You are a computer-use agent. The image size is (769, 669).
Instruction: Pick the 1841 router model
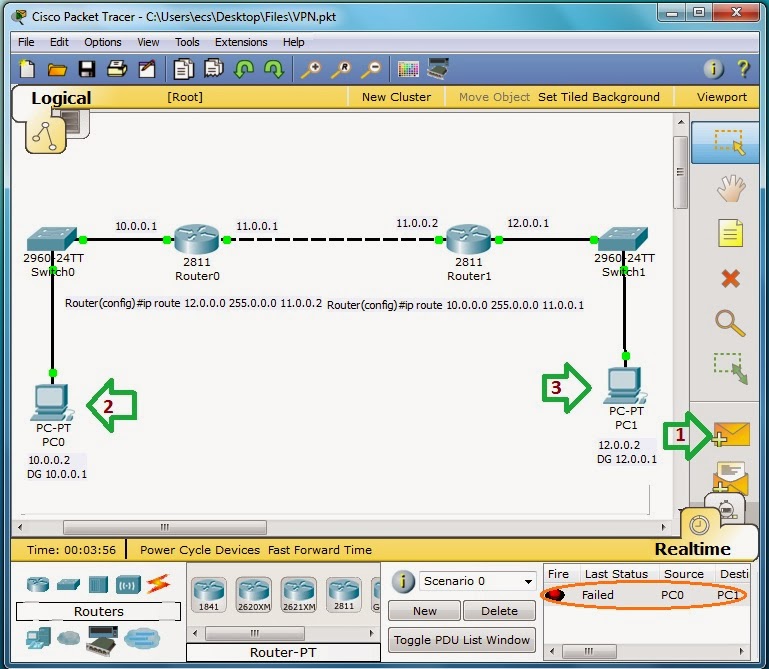click(x=208, y=595)
